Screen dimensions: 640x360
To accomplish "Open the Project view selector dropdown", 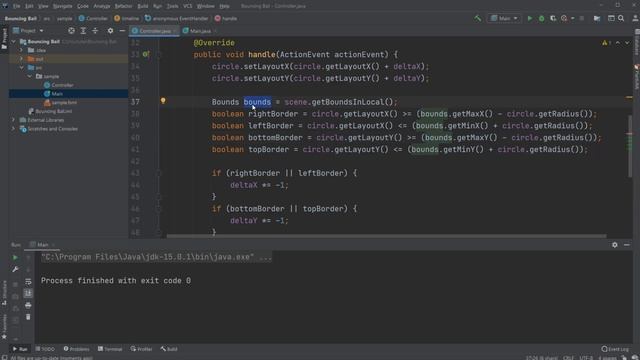I will click(28, 31).
